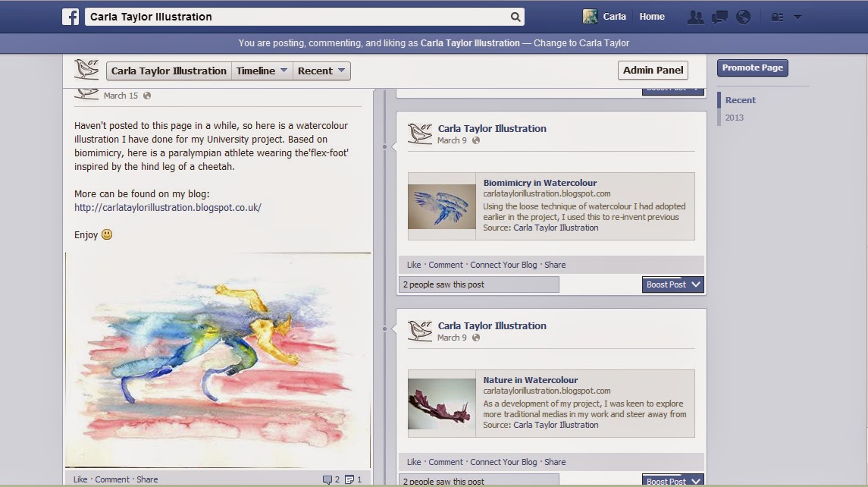Viewport: 868px width, 487px height.
Task: Click March 9 date on Nature post
Action: [x=452, y=338]
